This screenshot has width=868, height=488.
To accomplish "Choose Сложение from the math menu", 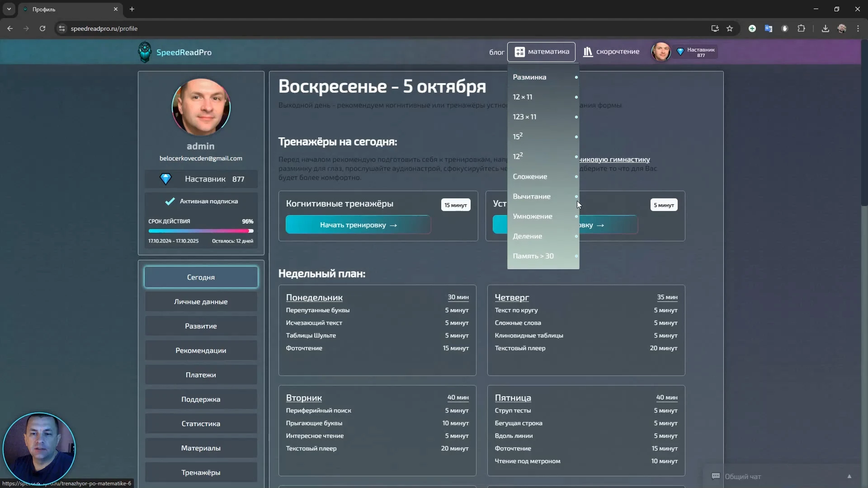I will [543, 177].
